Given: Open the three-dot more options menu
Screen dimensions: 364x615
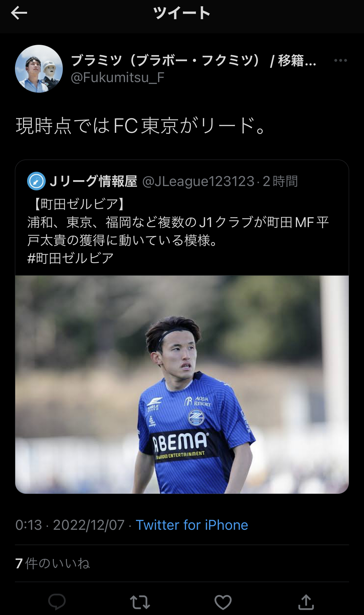Looking at the screenshot, I should pos(340,60).
